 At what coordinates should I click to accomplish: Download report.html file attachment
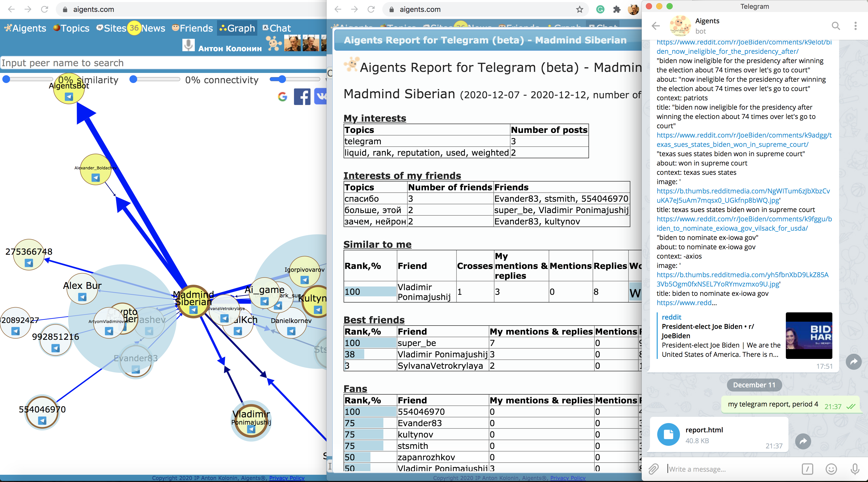pos(668,434)
